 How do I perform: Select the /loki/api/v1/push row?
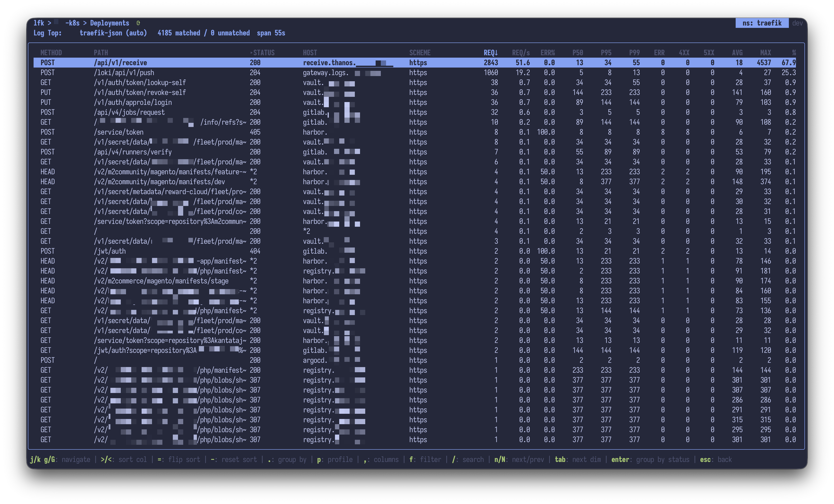[x=415, y=72]
